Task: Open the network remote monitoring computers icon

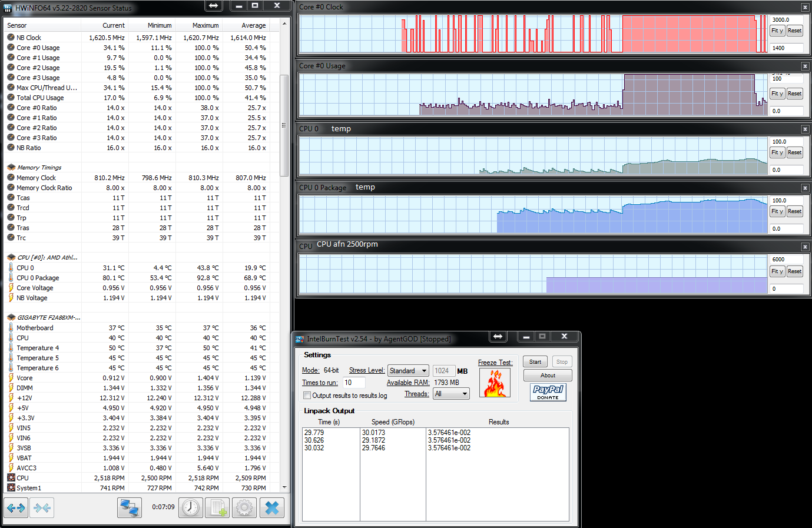Action: point(129,507)
